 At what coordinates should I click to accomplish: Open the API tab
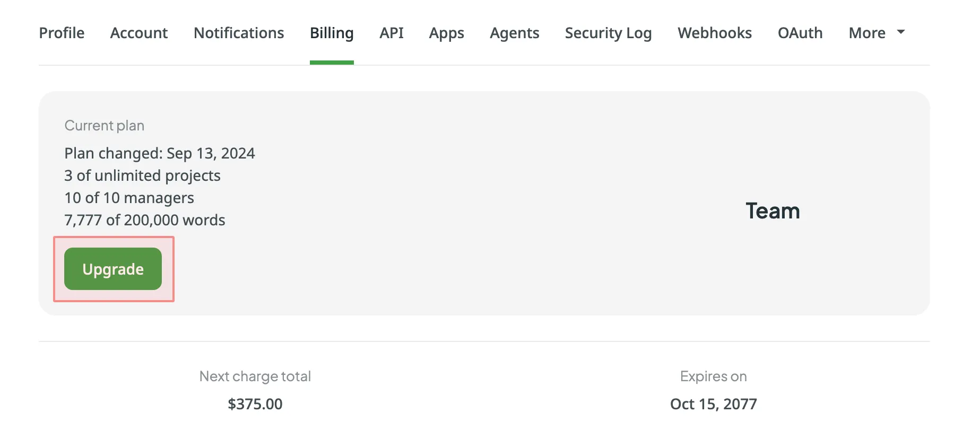coord(392,33)
